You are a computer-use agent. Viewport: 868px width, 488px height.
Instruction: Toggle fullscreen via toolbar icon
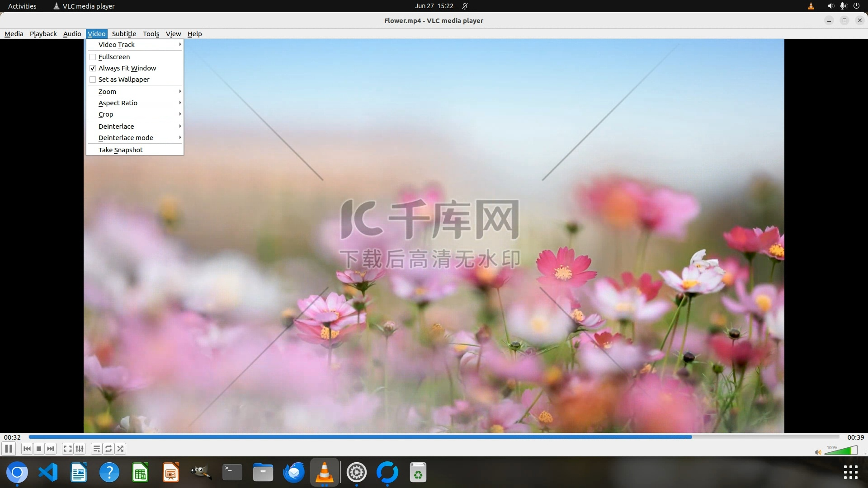pyautogui.click(x=68, y=449)
